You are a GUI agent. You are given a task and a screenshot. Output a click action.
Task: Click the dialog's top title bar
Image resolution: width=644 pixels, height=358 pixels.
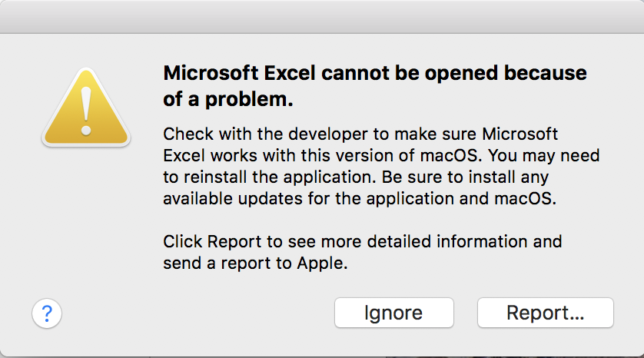click(x=322, y=16)
